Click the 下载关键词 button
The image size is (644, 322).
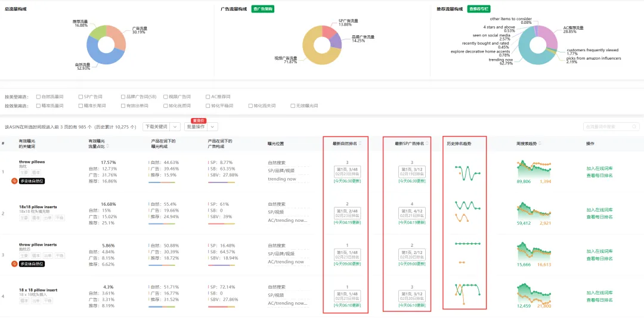157,127
